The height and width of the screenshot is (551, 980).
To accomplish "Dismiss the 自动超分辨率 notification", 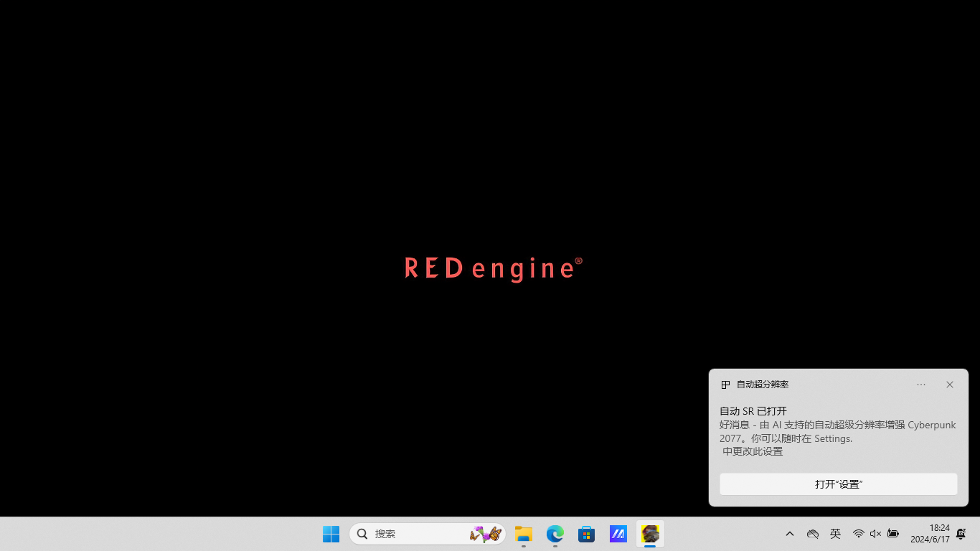I will [950, 385].
